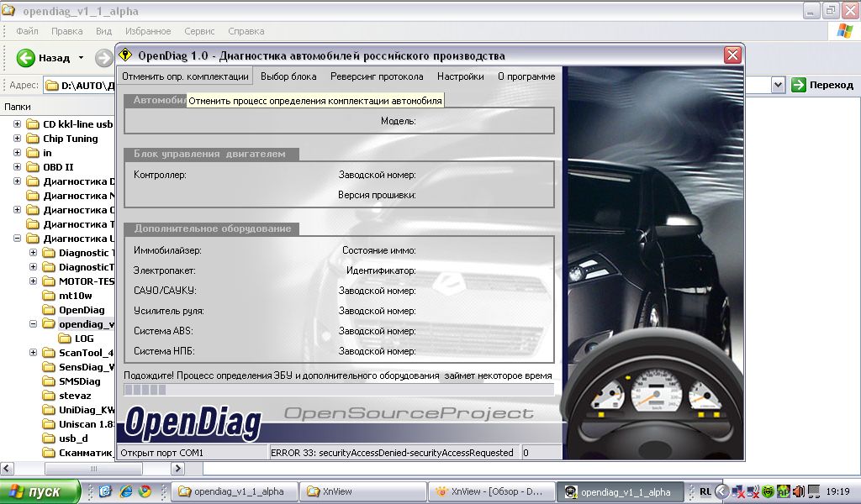Open the Правка menu
The image size is (861, 504).
67,31
